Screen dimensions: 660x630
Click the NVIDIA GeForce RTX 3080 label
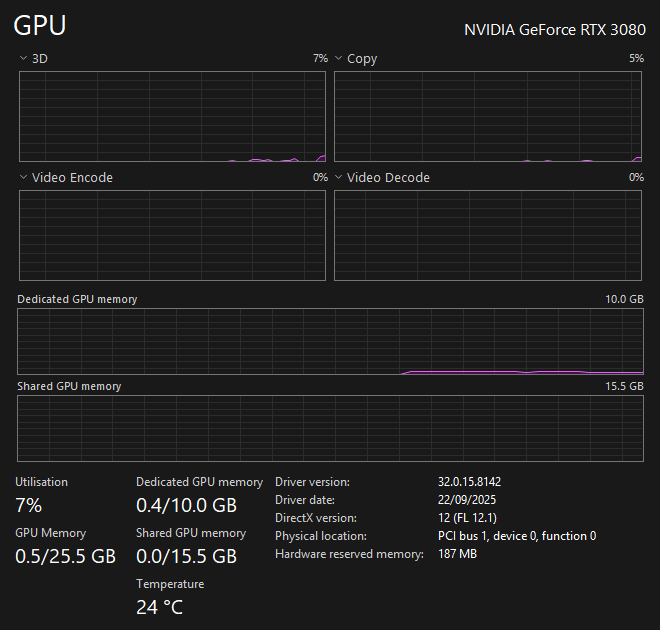554,30
